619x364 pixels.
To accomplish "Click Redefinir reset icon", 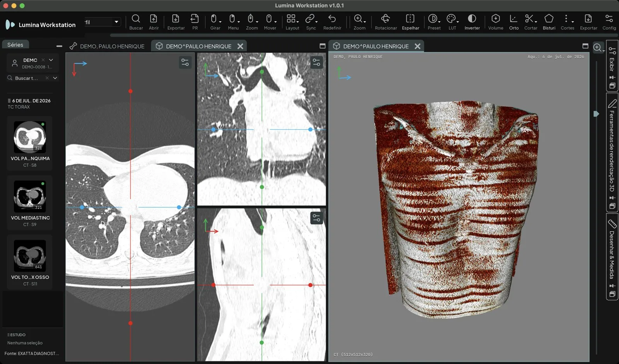I will pos(332,22).
